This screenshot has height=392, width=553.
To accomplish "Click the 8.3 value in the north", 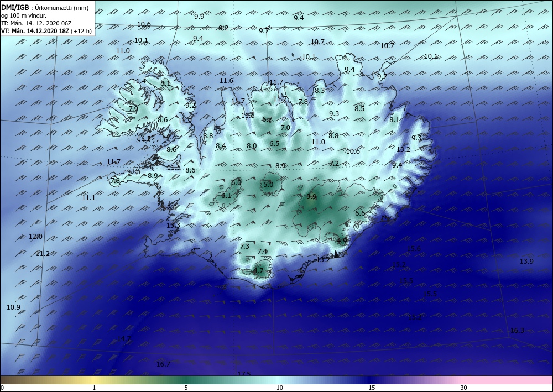I will 320,91.
